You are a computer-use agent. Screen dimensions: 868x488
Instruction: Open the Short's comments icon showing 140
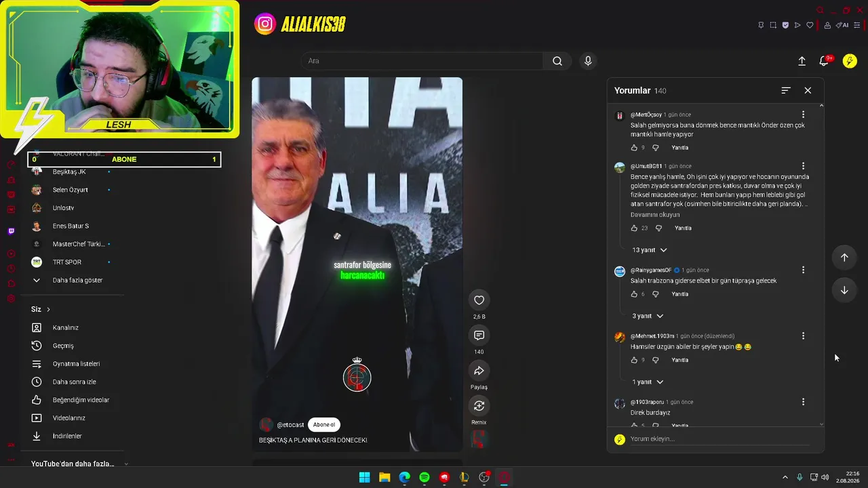(x=479, y=335)
